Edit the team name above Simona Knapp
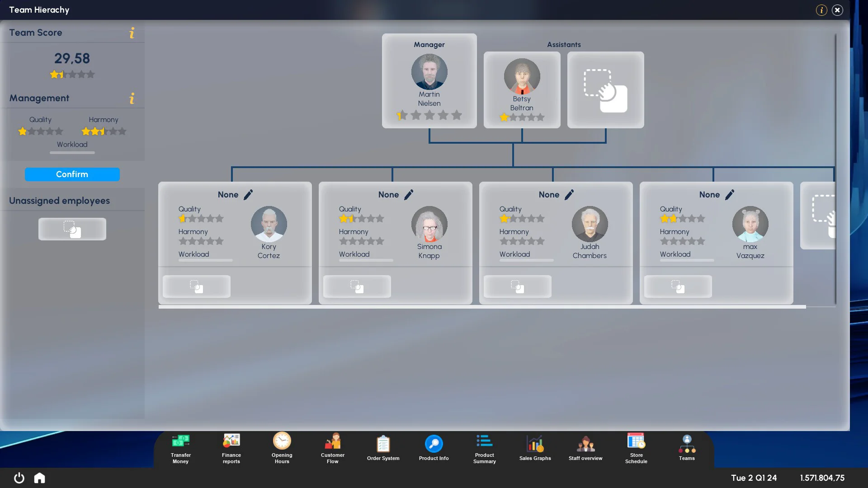This screenshot has width=868, height=488. 409,194
